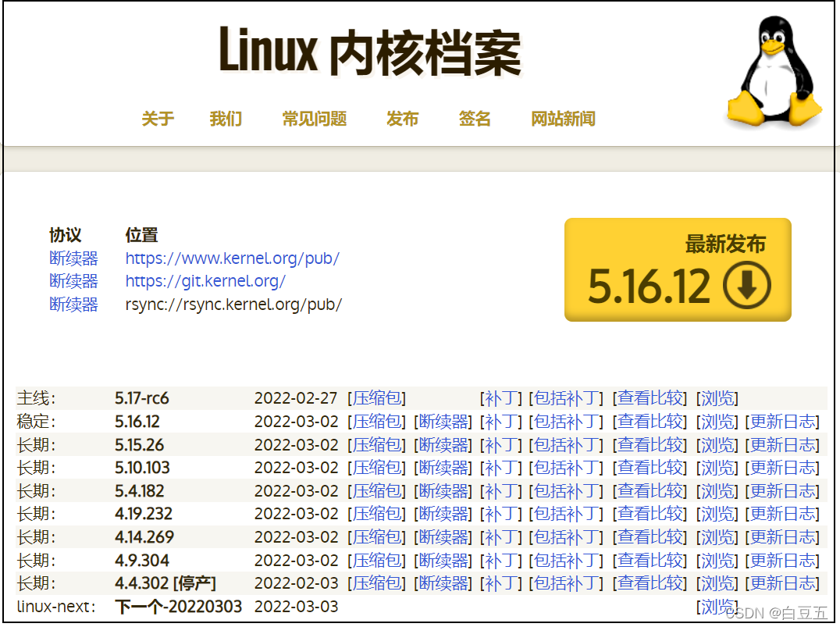Select version text 5.17-rc6
This screenshot has width=840, height=627.
(142, 398)
